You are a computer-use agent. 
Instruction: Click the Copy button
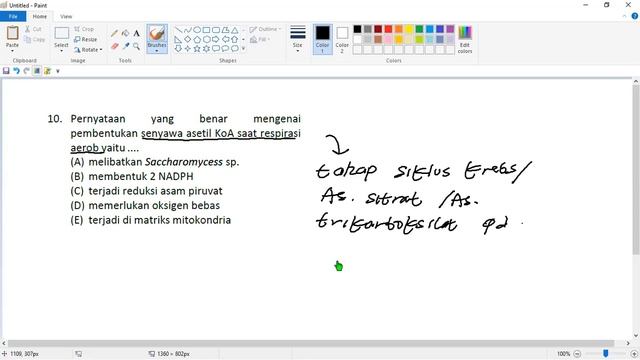[x=34, y=40]
